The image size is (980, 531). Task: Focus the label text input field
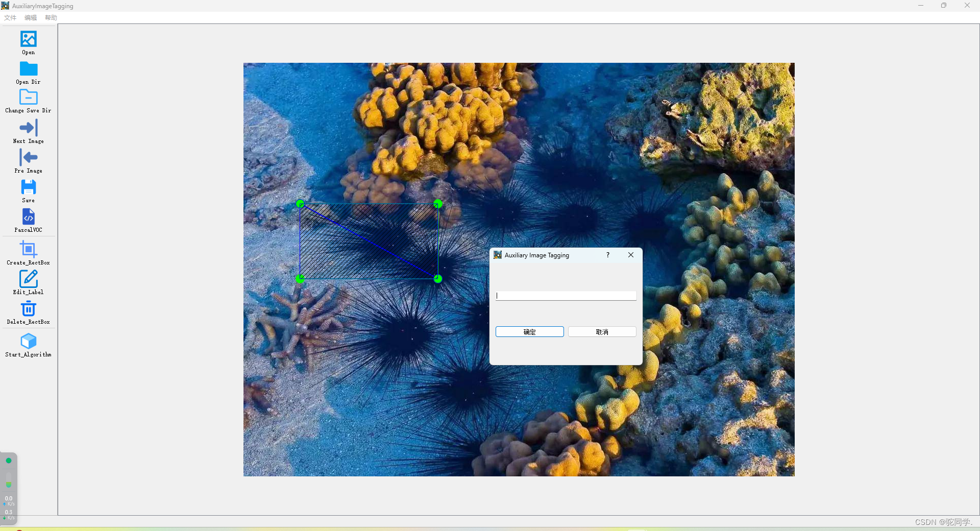pos(566,296)
